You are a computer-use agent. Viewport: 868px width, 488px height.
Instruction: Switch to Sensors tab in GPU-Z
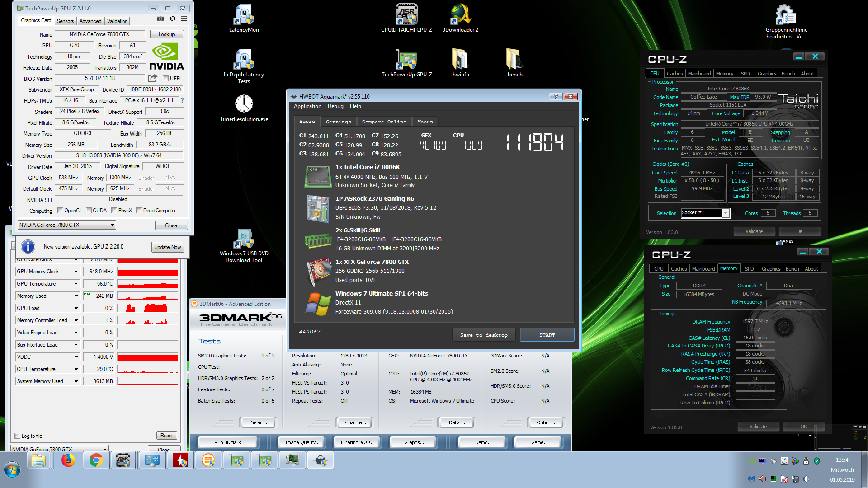tap(65, 21)
